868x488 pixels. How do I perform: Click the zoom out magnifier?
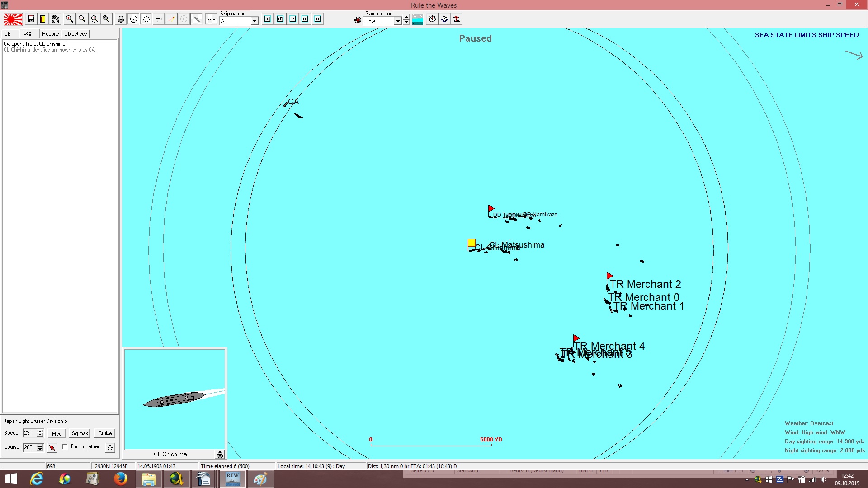[x=82, y=19]
